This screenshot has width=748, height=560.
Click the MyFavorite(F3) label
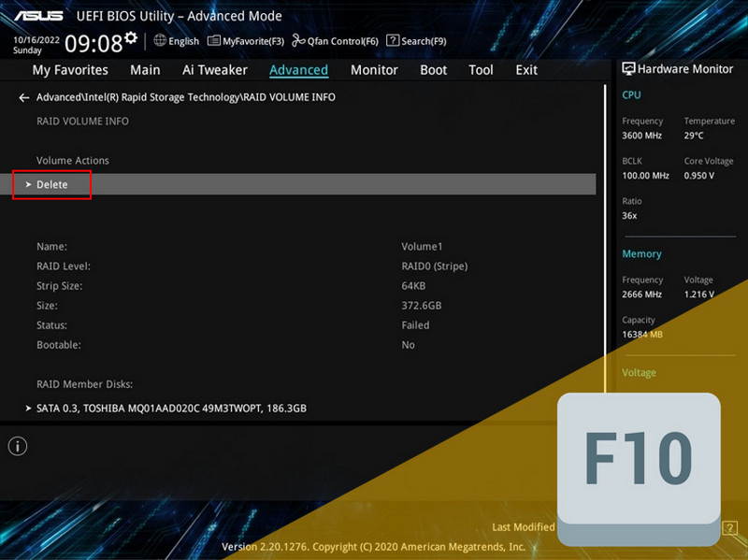pyautogui.click(x=253, y=41)
